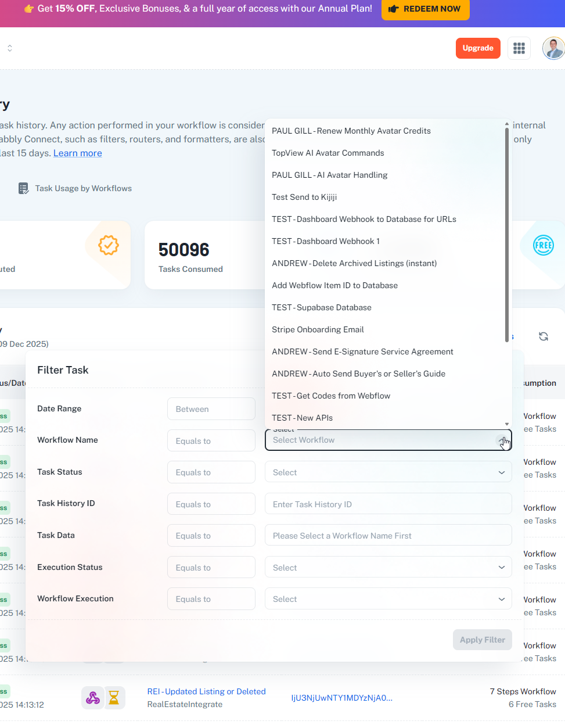Open the Learn more link
This screenshot has height=728, width=565.
coord(78,153)
